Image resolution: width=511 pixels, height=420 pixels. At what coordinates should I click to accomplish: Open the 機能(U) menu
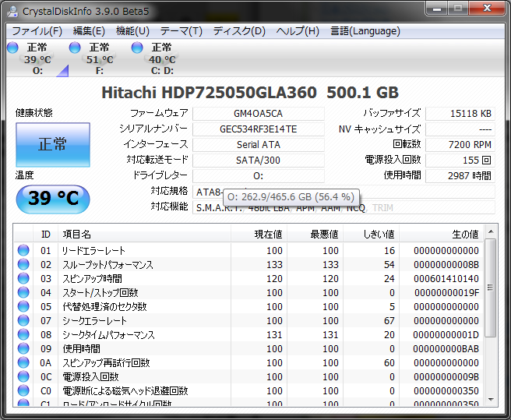coord(132,31)
